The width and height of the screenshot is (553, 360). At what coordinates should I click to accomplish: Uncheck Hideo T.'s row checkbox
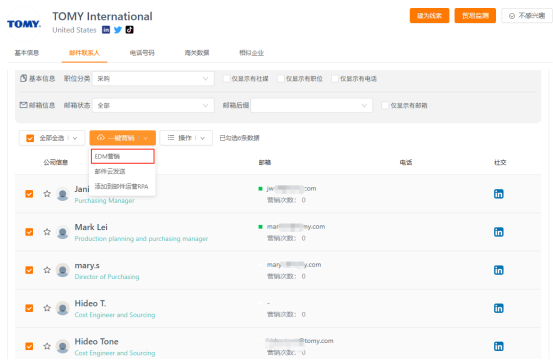click(29, 308)
